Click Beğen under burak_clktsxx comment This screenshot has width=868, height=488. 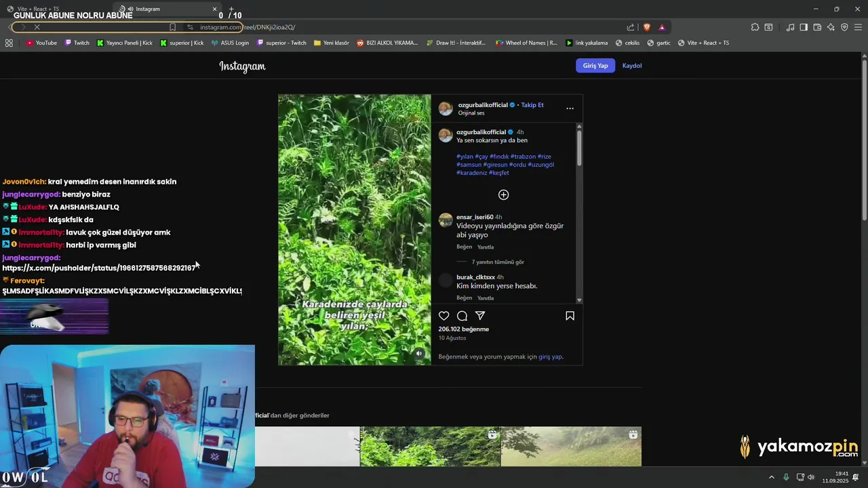coord(464,298)
